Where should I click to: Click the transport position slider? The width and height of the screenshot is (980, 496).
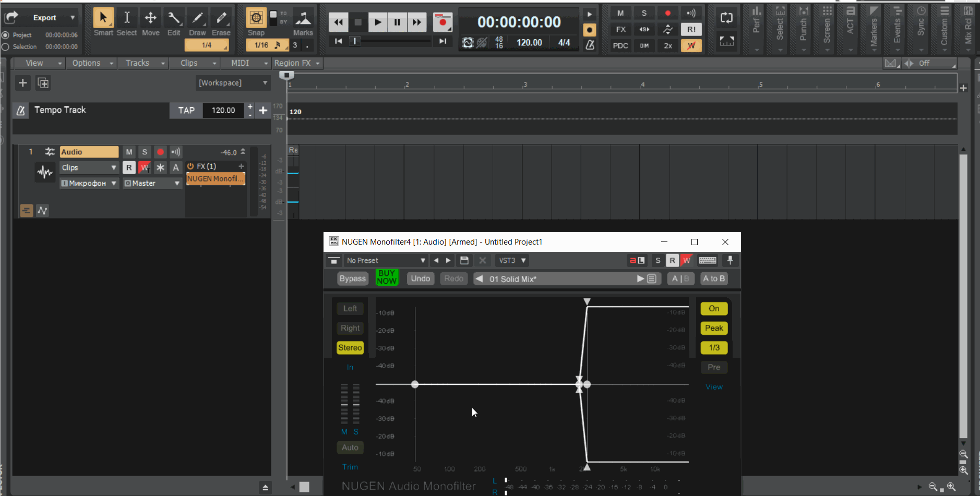pyautogui.click(x=355, y=41)
